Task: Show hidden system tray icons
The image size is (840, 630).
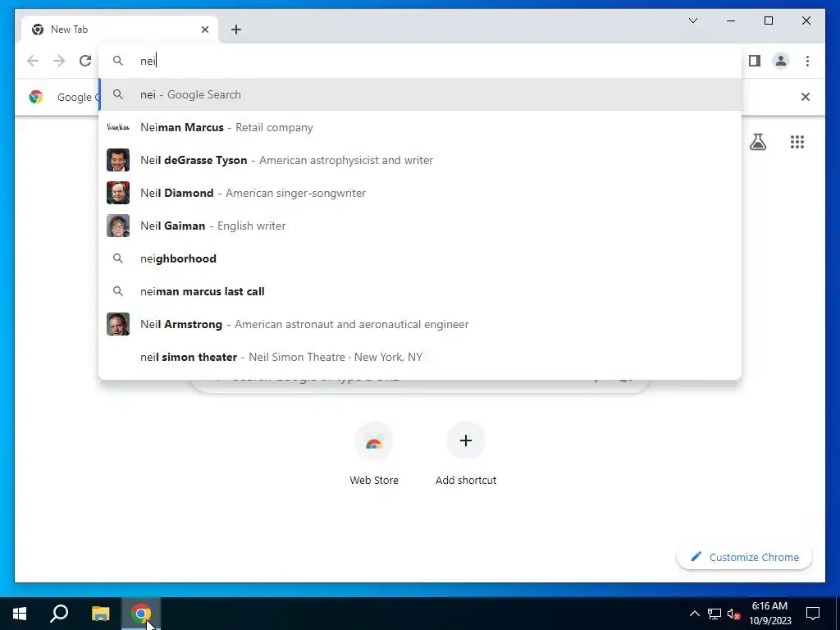Action: pos(694,614)
